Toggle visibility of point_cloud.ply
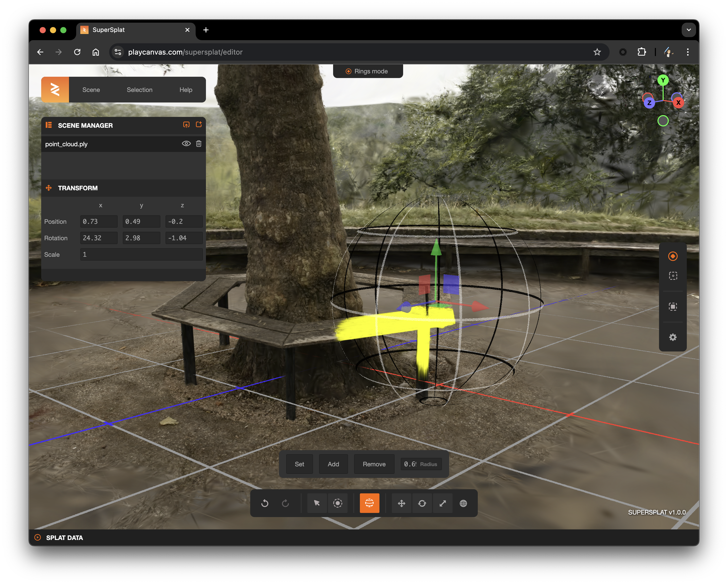 pos(186,143)
